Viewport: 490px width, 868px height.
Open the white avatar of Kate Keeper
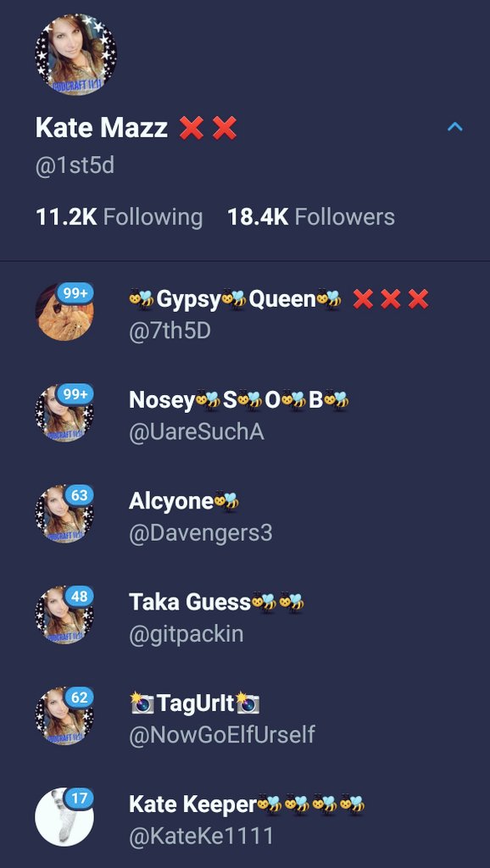[64, 817]
